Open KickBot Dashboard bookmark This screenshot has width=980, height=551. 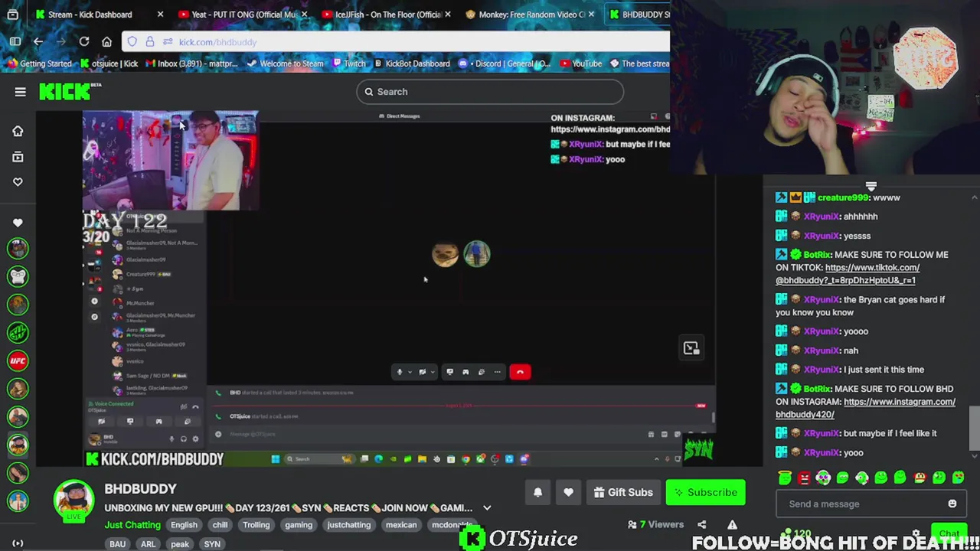pos(411,64)
